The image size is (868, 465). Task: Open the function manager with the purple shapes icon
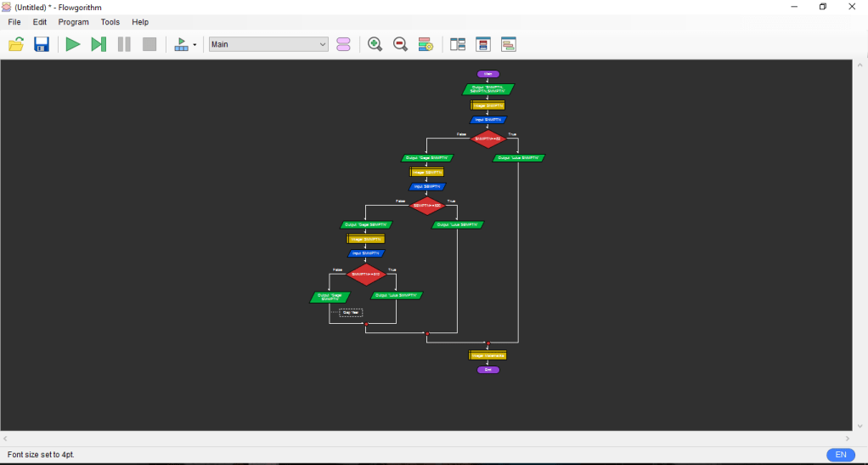[343, 44]
